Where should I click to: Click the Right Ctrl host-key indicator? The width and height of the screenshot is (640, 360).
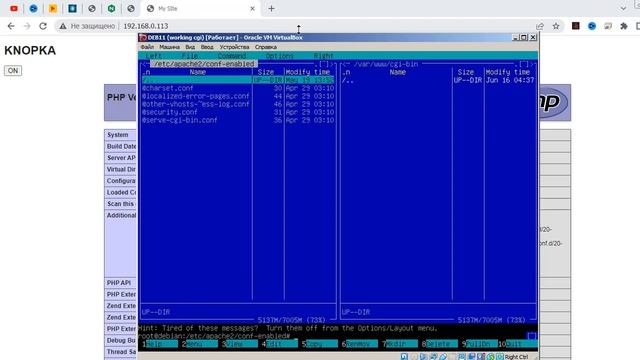pyautogui.click(x=516, y=357)
